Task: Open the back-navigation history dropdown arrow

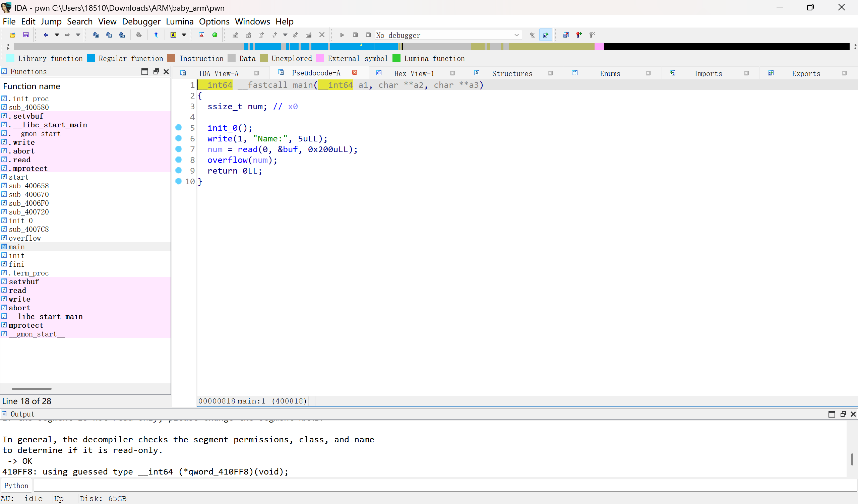Action: [x=57, y=35]
